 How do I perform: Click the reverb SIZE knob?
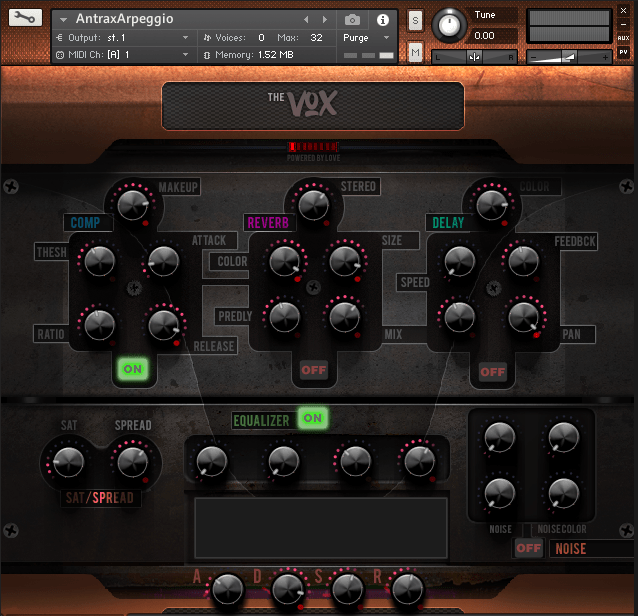point(345,261)
